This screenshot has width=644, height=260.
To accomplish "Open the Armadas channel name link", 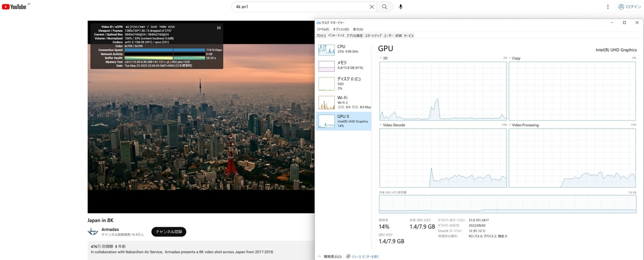I will pos(111,229).
